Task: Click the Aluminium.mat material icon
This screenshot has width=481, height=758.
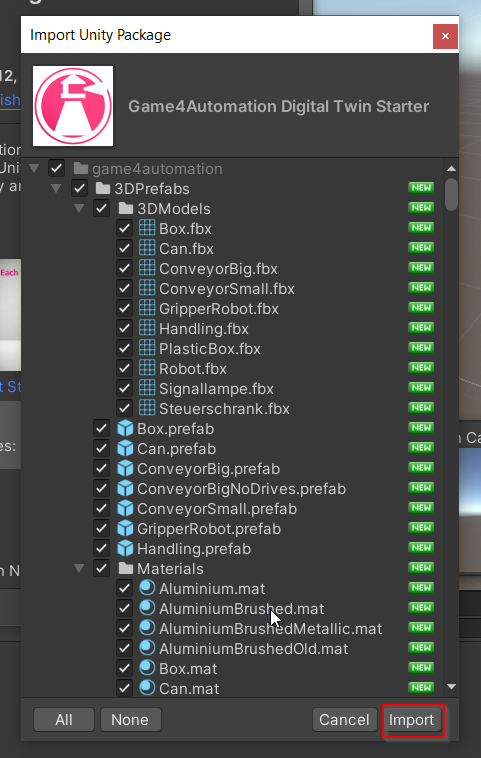Action: [147, 588]
